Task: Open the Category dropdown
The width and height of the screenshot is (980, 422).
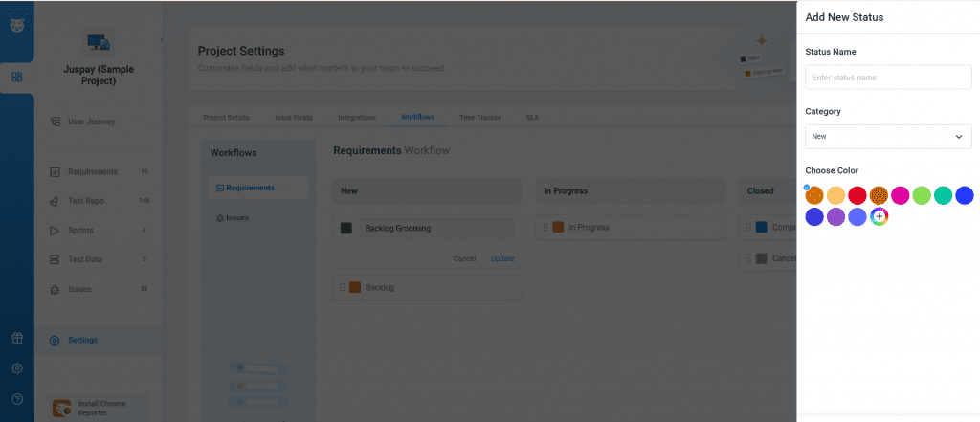Action: (x=888, y=137)
